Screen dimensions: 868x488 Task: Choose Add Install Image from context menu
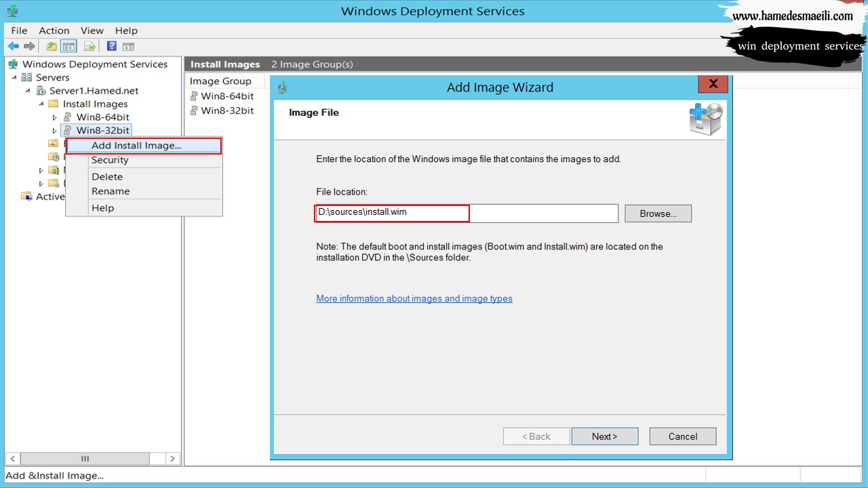(144, 146)
